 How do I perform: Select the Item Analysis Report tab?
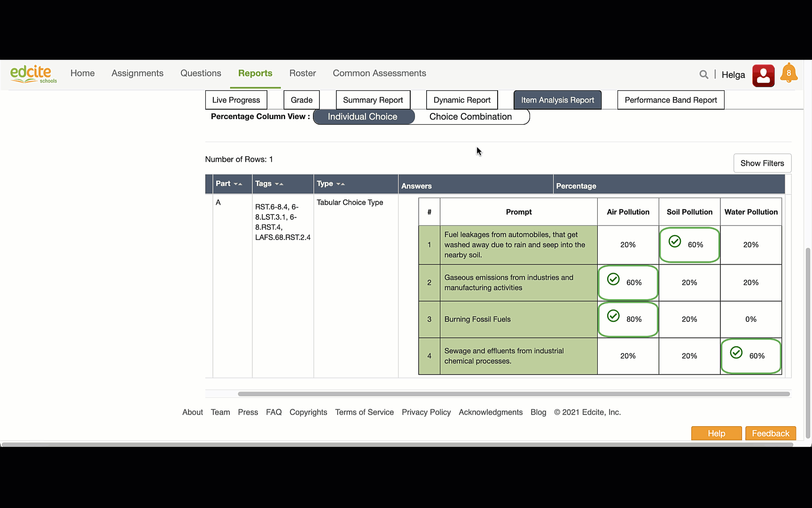[558, 100]
